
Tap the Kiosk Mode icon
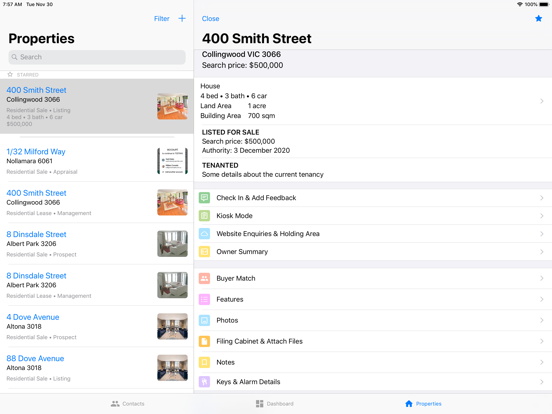(204, 215)
